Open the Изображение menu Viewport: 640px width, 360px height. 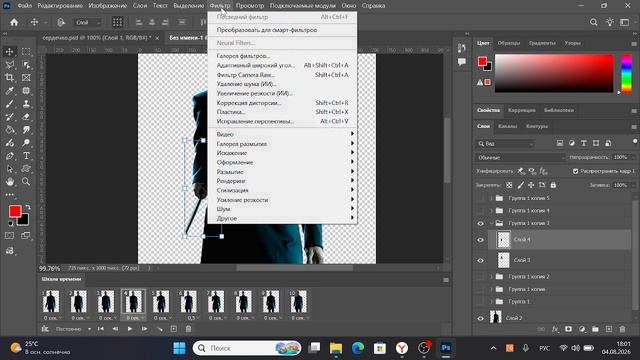pyautogui.click(x=108, y=6)
